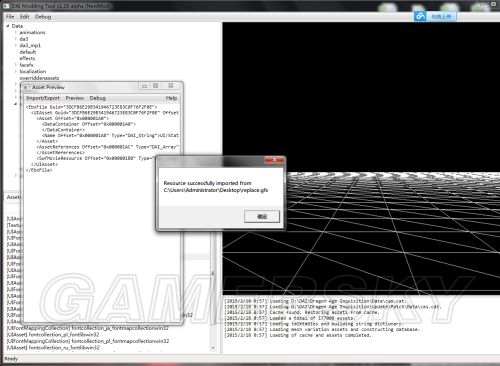Viewport: 500px width, 366px height.
Task: Select the overriddenassets tree item
Action: click(x=39, y=78)
